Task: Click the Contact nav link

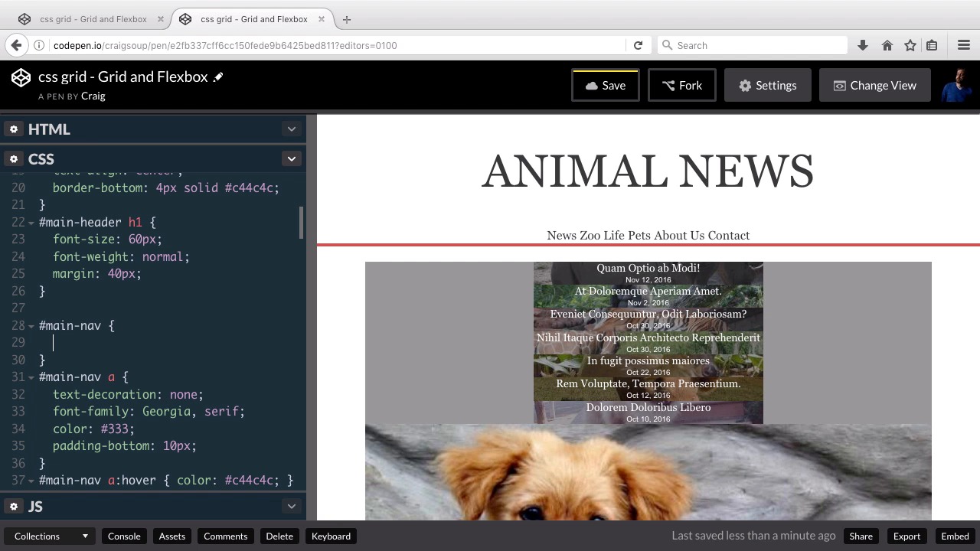Action: click(x=729, y=236)
